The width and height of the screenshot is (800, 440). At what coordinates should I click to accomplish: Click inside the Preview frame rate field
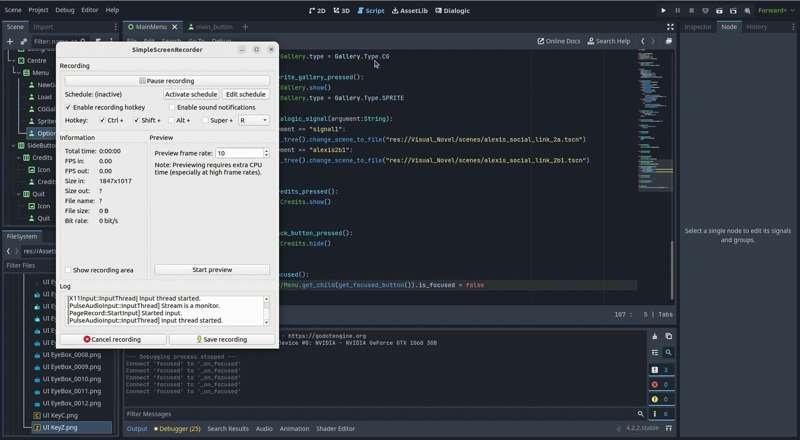point(239,153)
